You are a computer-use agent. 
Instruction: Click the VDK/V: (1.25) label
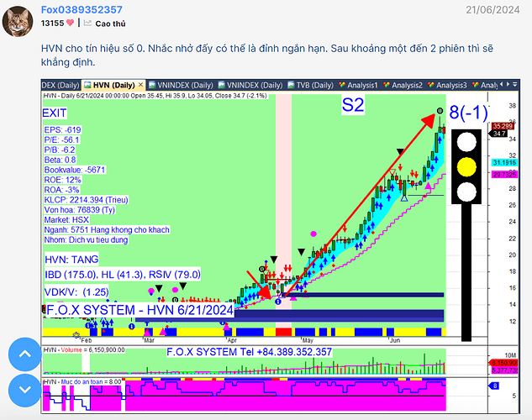click(76, 291)
